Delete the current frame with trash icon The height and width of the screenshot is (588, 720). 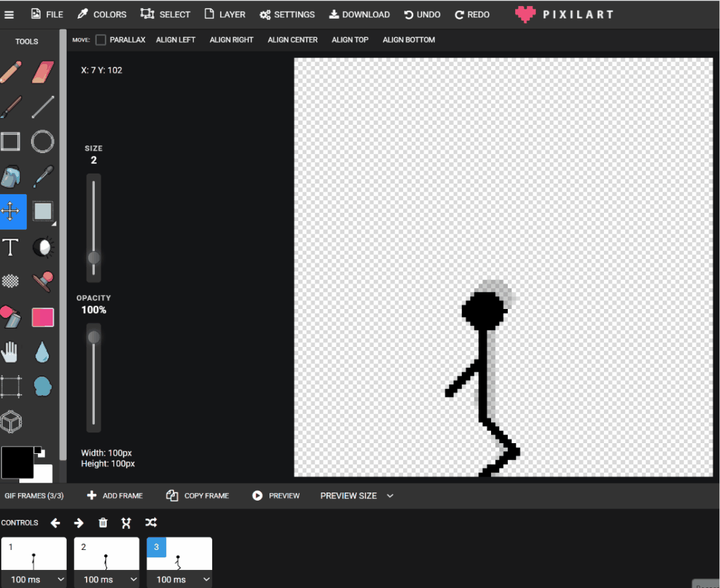[103, 523]
